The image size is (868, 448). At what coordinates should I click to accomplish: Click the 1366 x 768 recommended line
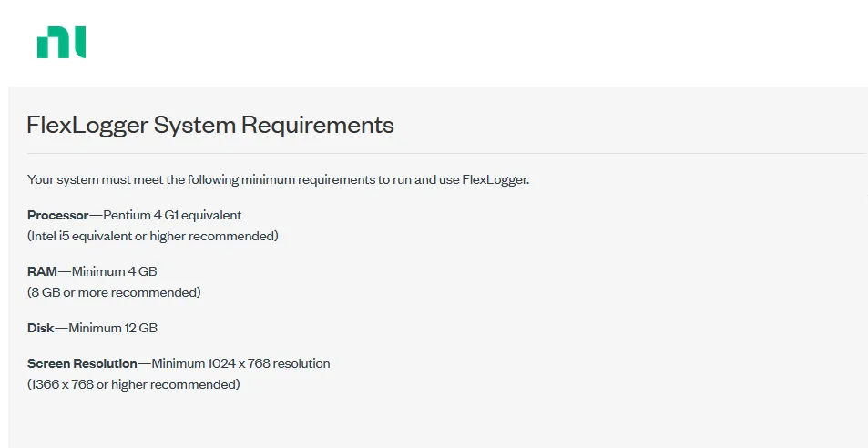click(x=133, y=384)
